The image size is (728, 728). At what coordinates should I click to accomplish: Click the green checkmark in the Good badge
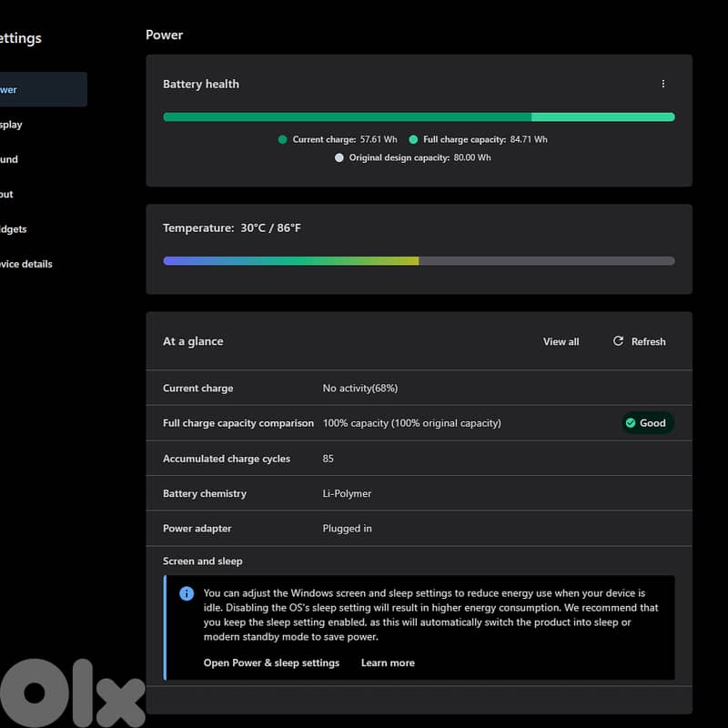(631, 423)
